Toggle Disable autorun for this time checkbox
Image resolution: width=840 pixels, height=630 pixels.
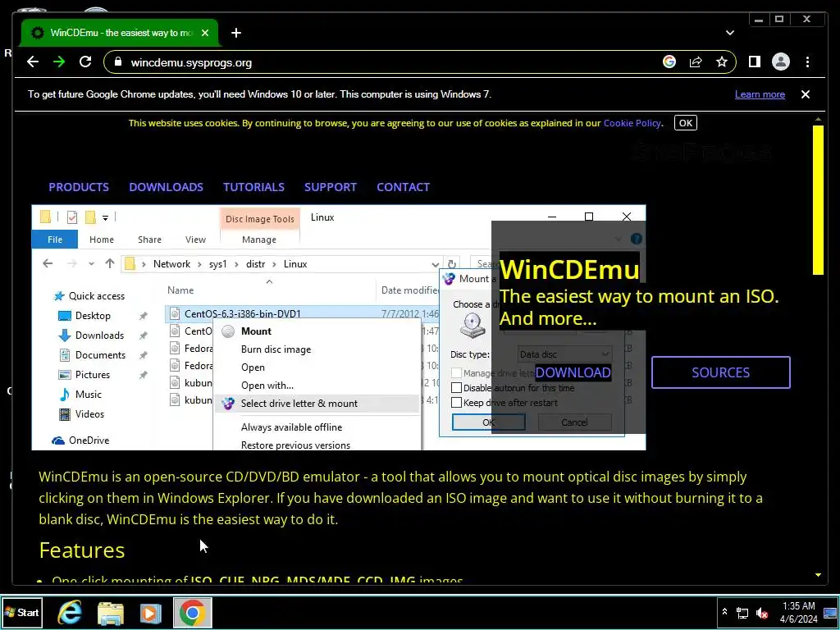pyautogui.click(x=456, y=387)
